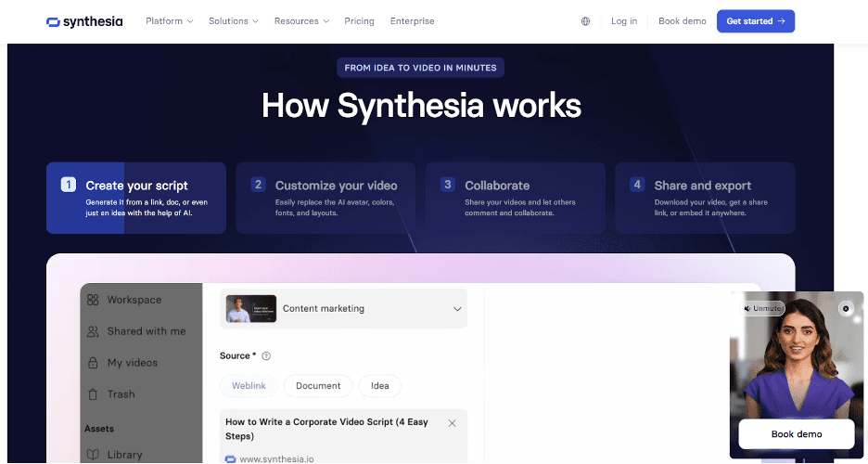The width and height of the screenshot is (868, 464).
Task: Remove the Corporate Video Script source link
Action: [452, 423]
